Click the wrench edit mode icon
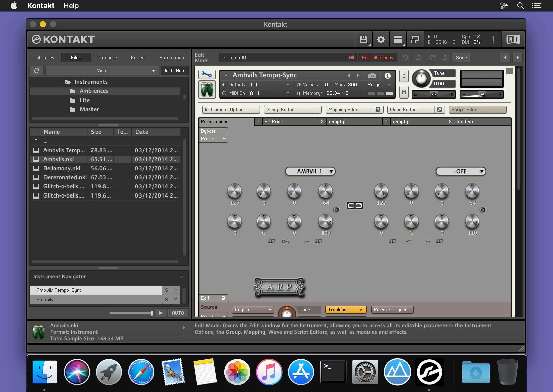The height and width of the screenshot is (392, 553). click(207, 75)
